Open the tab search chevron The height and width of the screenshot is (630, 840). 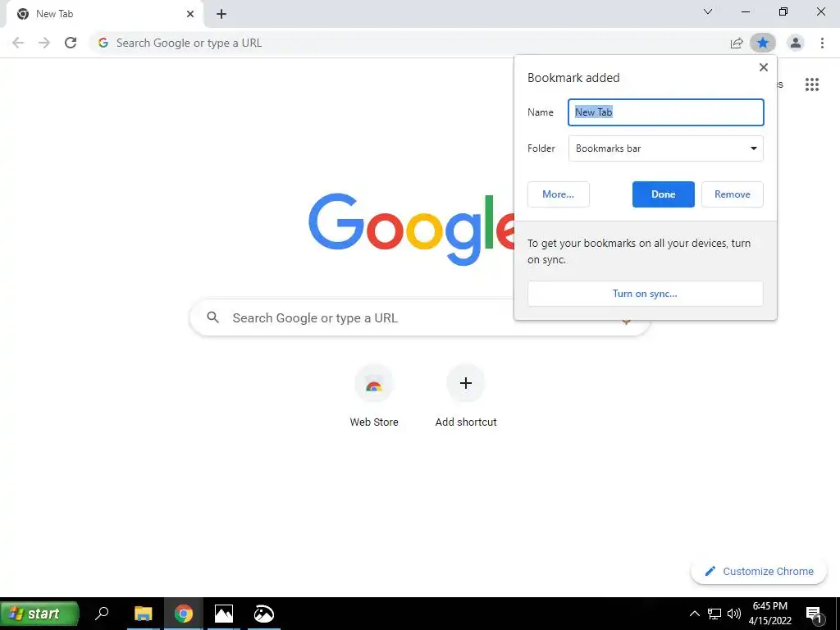(708, 11)
